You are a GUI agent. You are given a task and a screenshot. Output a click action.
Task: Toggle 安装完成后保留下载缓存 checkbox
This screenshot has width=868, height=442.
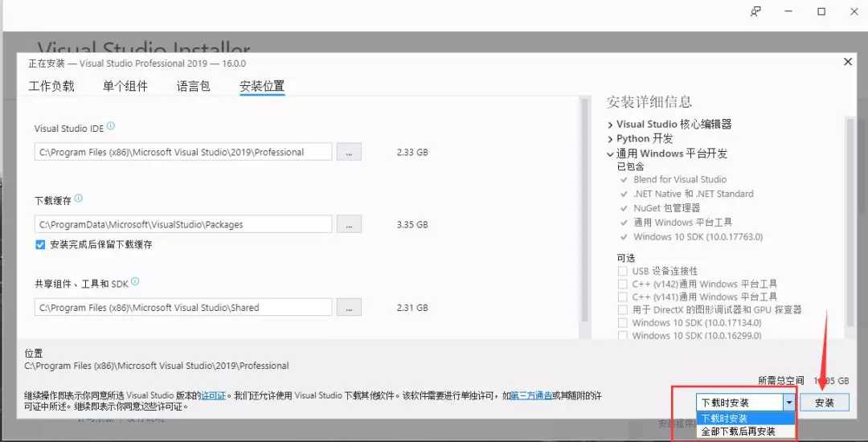point(40,244)
